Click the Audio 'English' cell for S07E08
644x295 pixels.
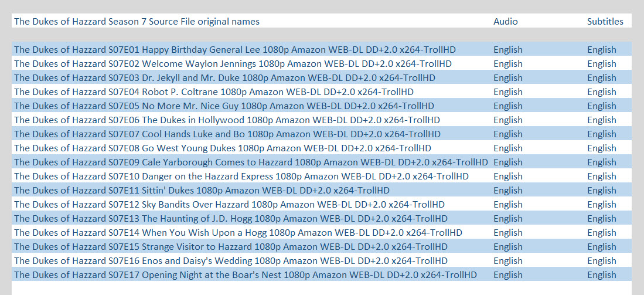[508, 148]
